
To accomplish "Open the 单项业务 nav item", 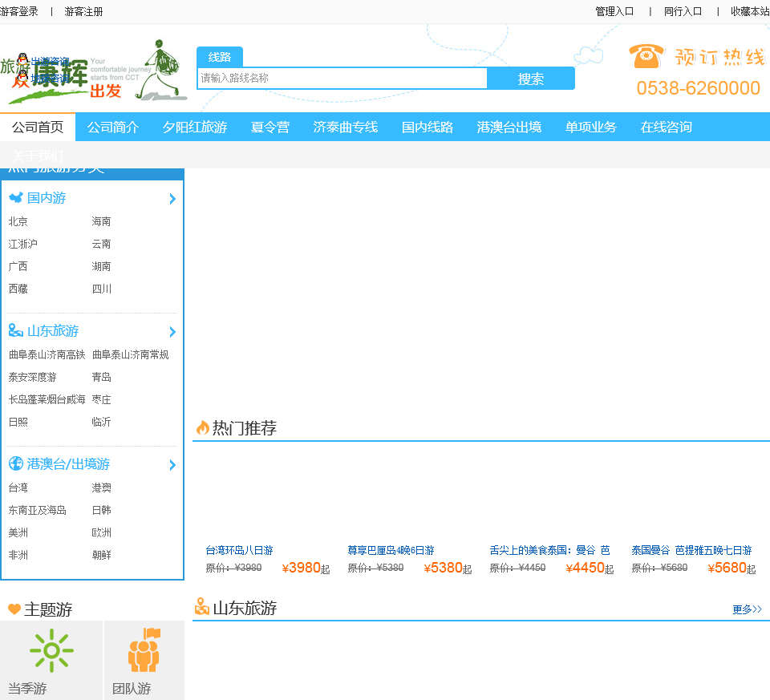I will [591, 127].
